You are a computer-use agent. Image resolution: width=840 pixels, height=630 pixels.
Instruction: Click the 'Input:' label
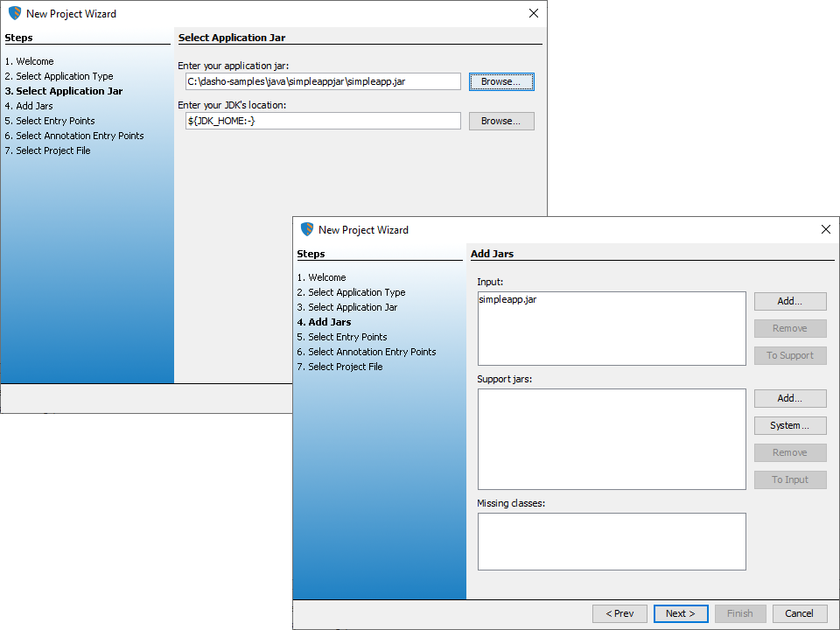pyautogui.click(x=490, y=282)
